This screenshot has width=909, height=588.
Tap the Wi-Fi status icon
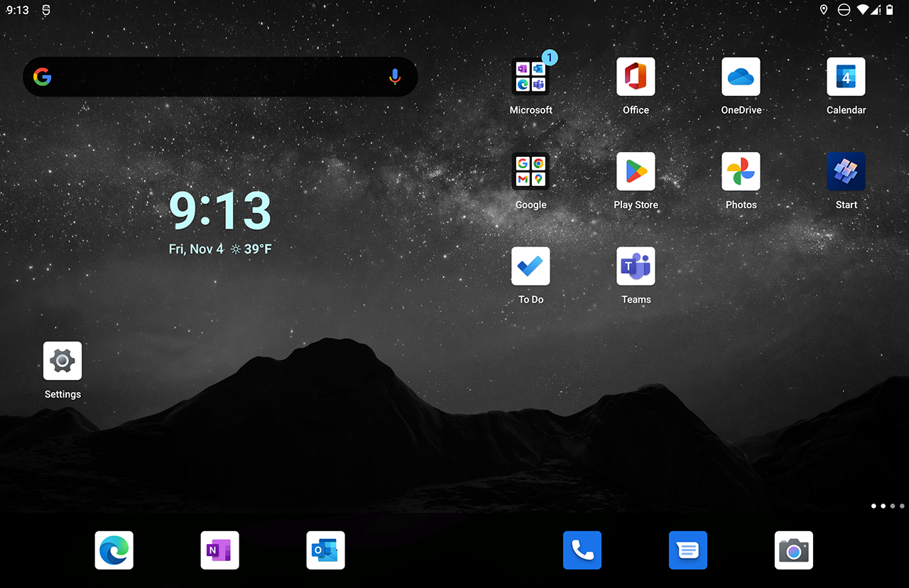[x=864, y=10]
